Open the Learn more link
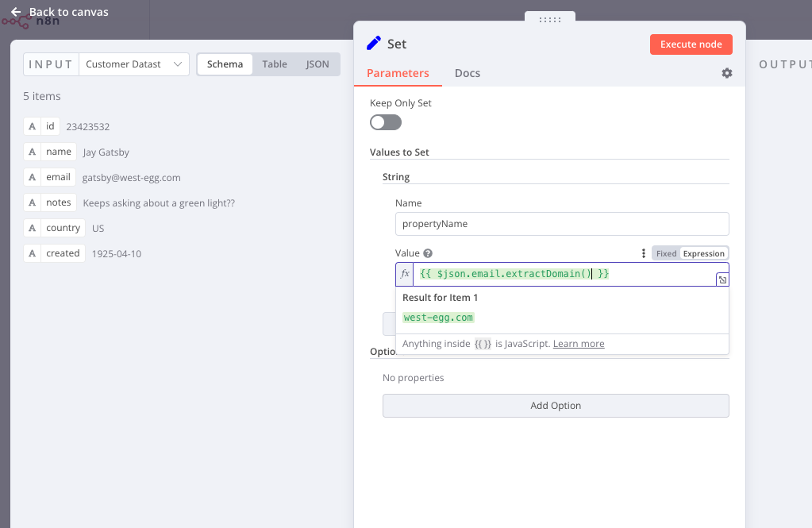812x528 pixels. coord(579,344)
